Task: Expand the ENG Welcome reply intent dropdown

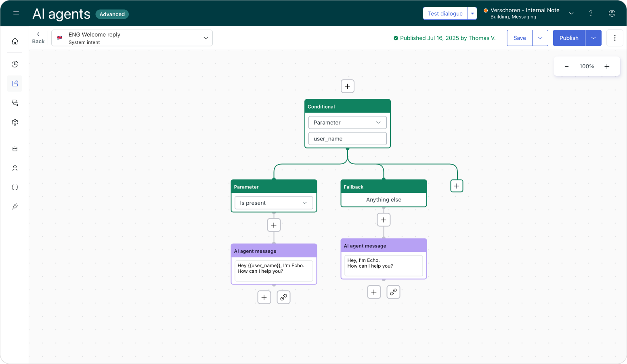Action: (206, 38)
